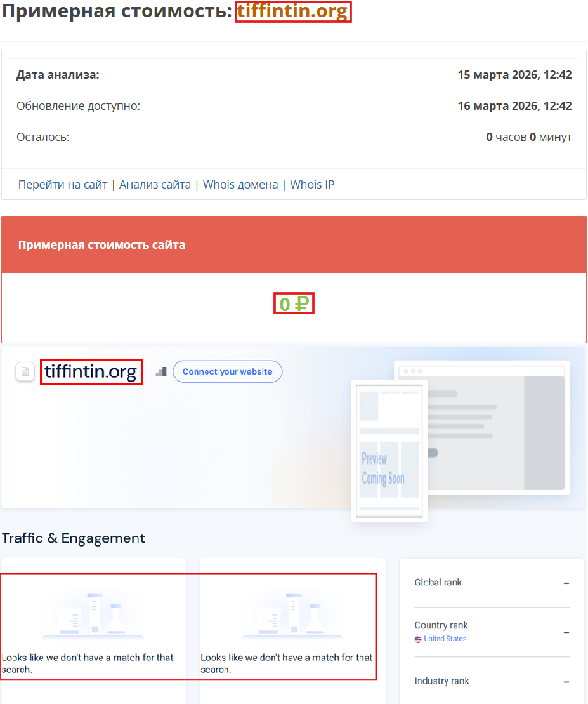
Task: Click the Connect your website button
Action: 227,371
